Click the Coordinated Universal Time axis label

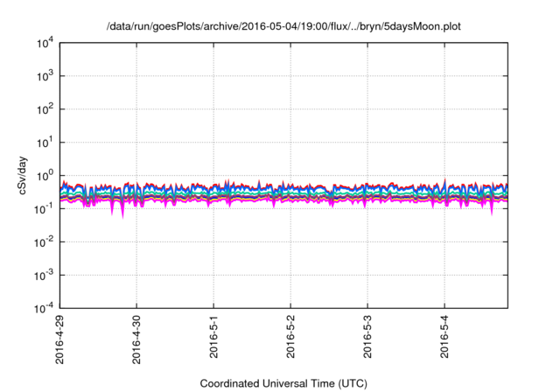click(x=283, y=384)
